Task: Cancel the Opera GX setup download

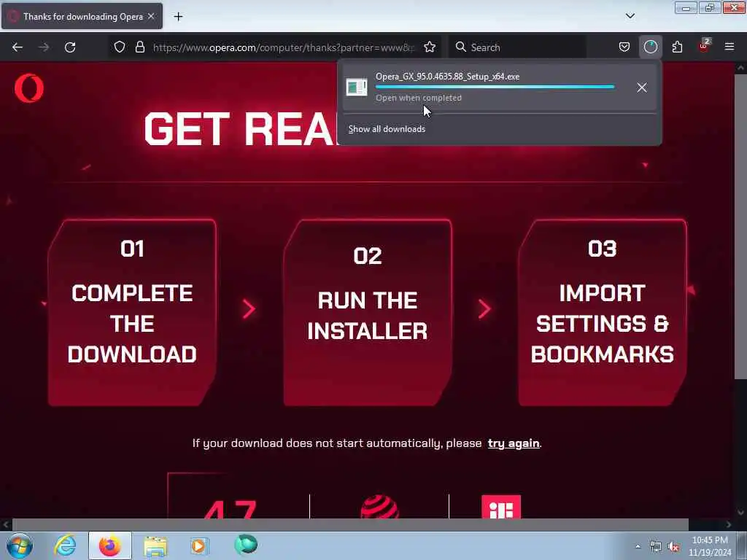Action: (x=642, y=87)
